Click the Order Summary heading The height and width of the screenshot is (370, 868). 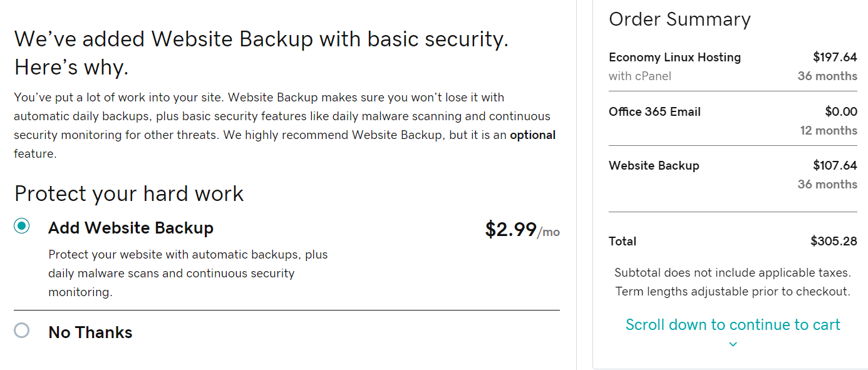[679, 19]
